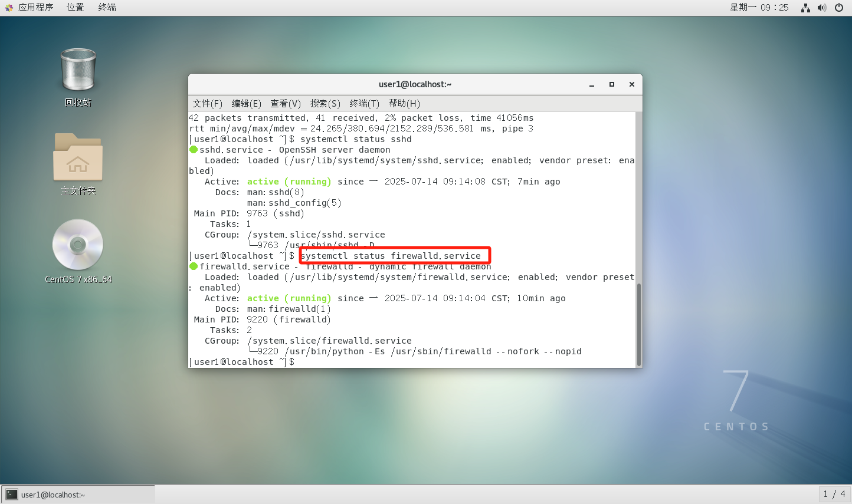Open the 位置 menu in top panel

pos(75,8)
